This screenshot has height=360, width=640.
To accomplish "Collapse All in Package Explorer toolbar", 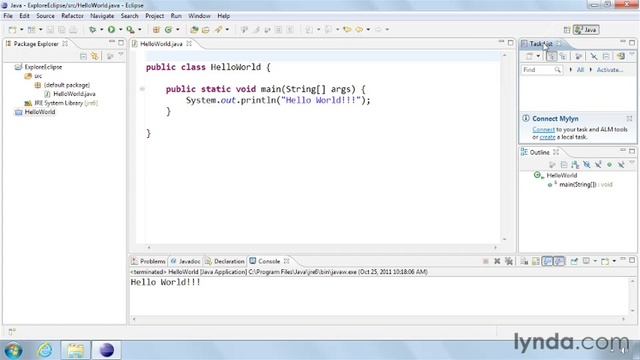I will coord(83,56).
